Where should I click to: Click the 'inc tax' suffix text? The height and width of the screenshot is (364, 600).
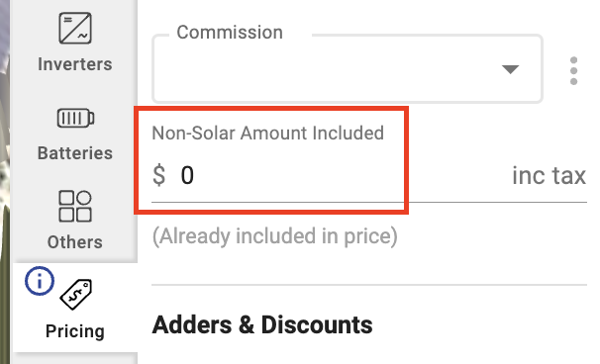(x=550, y=175)
